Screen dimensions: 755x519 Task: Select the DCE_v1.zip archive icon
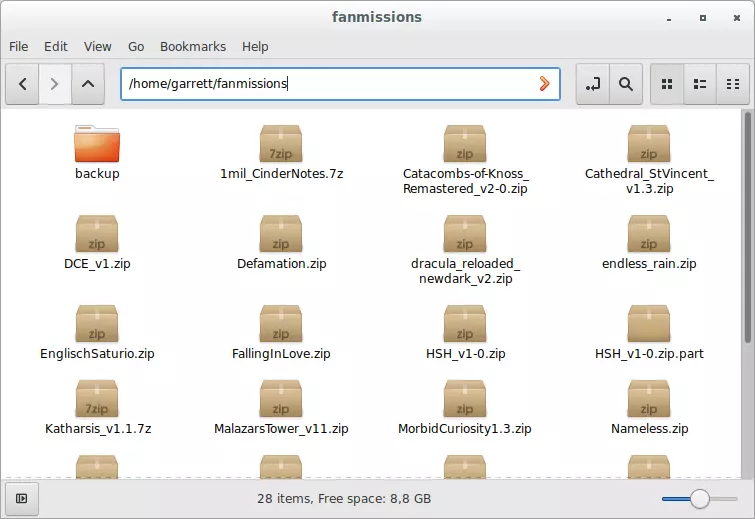pos(97,234)
